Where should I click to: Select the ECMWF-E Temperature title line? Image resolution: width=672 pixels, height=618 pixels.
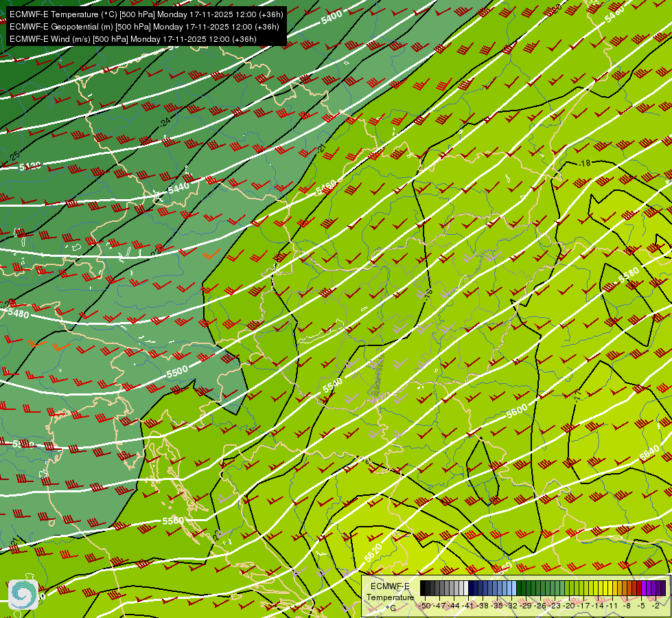(146, 14)
